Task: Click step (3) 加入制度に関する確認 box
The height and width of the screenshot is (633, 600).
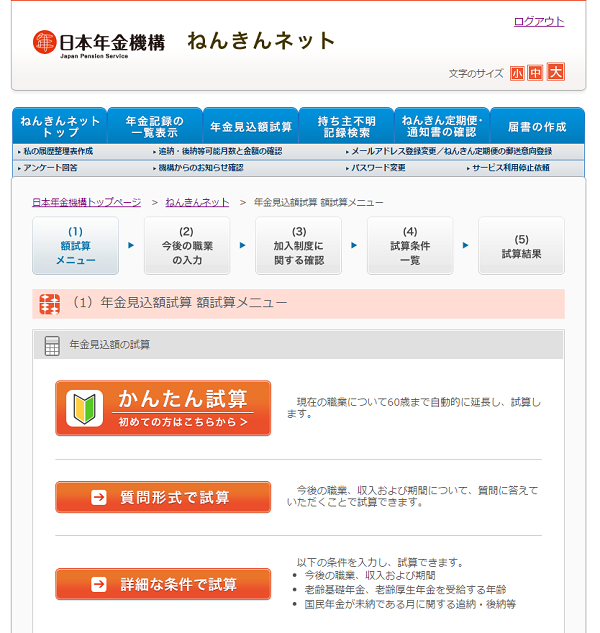Action: [x=298, y=245]
